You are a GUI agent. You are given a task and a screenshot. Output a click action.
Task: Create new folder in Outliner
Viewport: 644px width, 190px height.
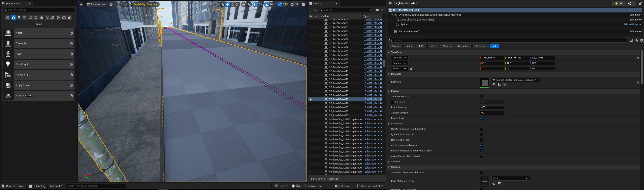[377, 10]
